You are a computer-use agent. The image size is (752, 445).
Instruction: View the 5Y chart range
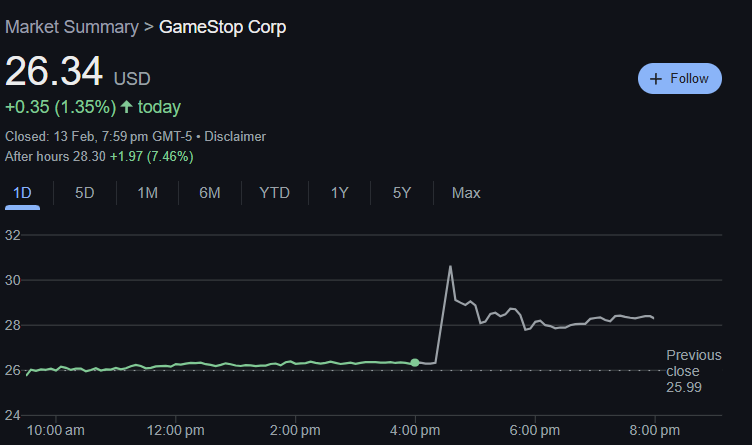tap(402, 193)
